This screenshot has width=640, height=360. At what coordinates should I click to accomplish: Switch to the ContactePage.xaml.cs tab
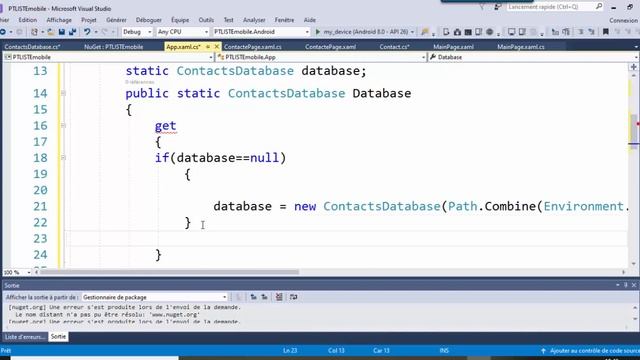pos(253,47)
